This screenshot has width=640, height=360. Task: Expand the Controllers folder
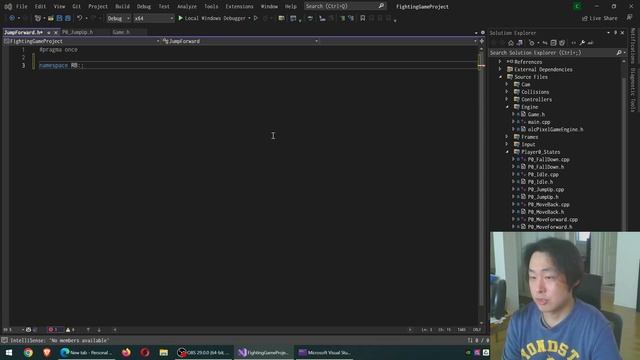pyautogui.click(x=507, y=99)
